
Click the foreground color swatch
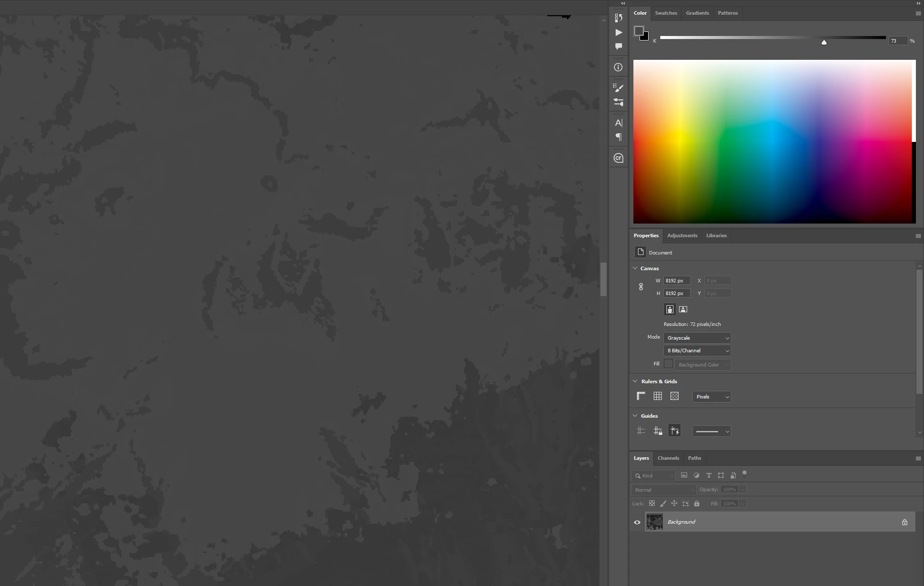639,31
